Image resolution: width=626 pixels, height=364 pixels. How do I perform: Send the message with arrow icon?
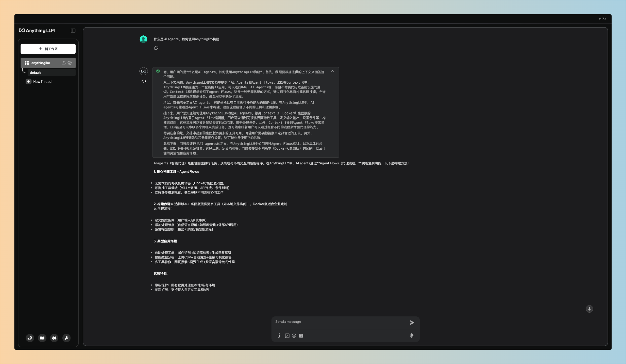(412, 322)
